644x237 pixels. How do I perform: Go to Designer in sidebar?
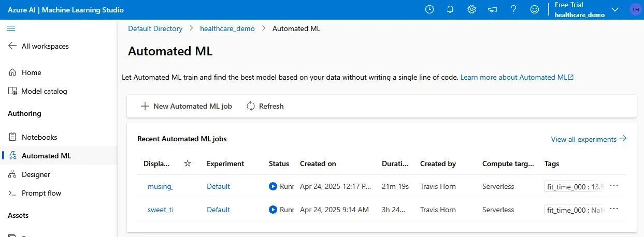[x=36, y=174]
